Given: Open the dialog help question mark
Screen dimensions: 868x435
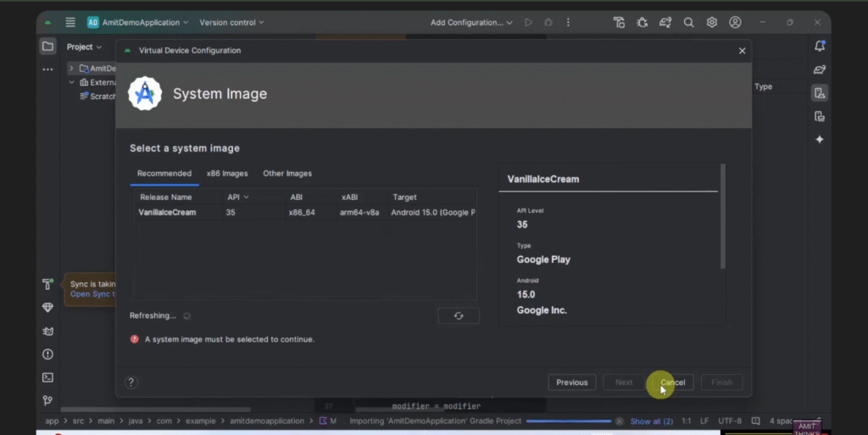Looking at the screenshot, I should [131, 382].
